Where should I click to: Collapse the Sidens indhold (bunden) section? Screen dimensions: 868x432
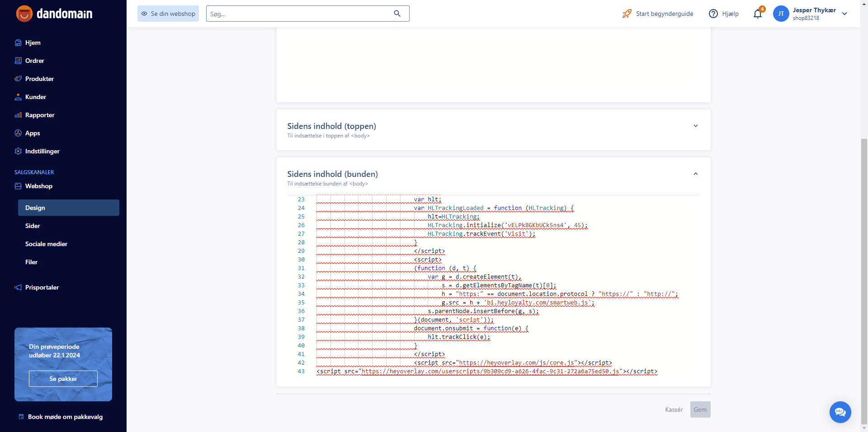[695, 174]
